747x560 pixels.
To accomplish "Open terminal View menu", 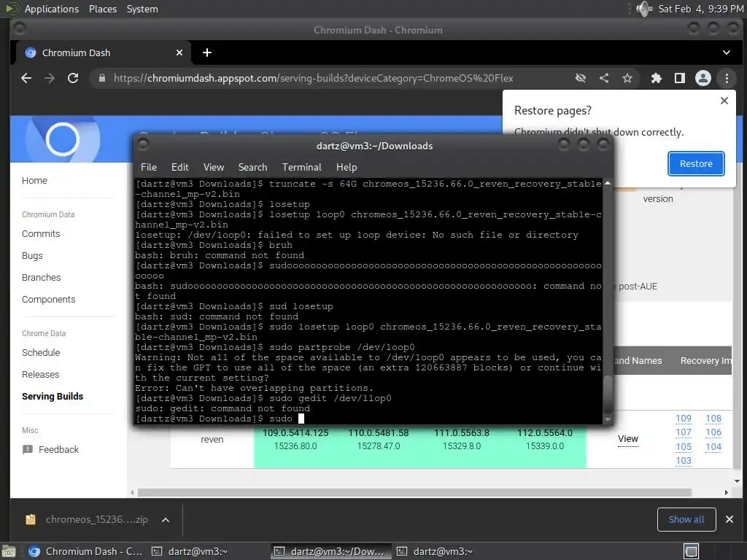I will [x=214, y=167].
